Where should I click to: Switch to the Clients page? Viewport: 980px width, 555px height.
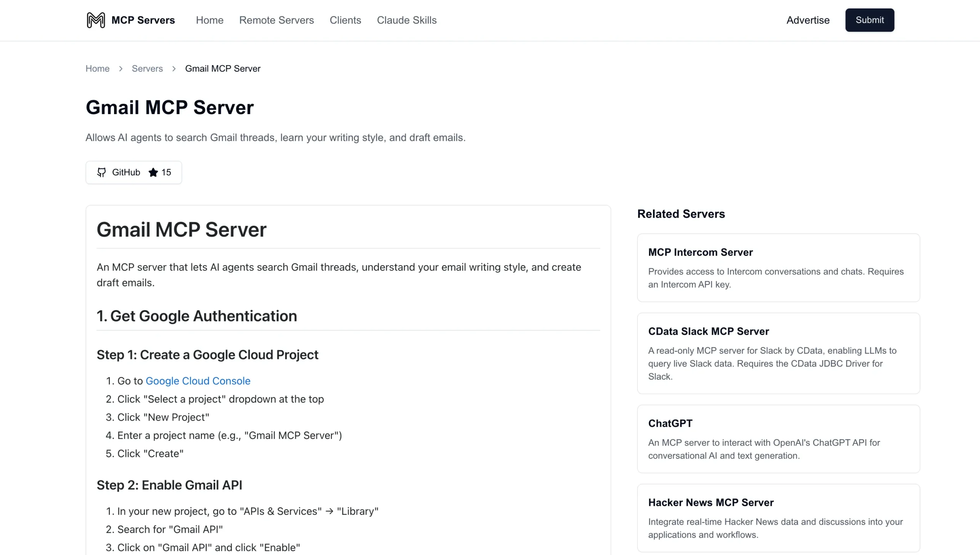[x=345, y=20]
